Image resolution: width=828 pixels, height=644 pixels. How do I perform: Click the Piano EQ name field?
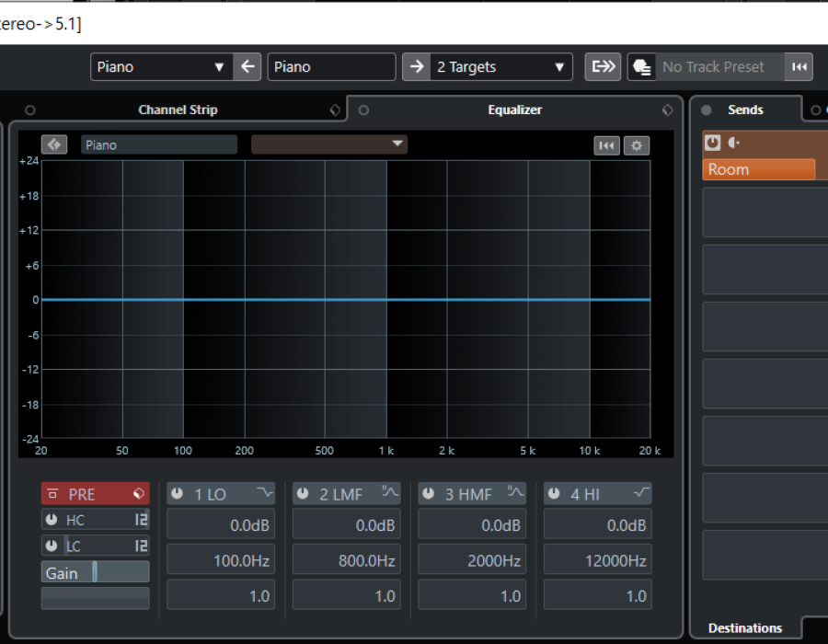159,144
